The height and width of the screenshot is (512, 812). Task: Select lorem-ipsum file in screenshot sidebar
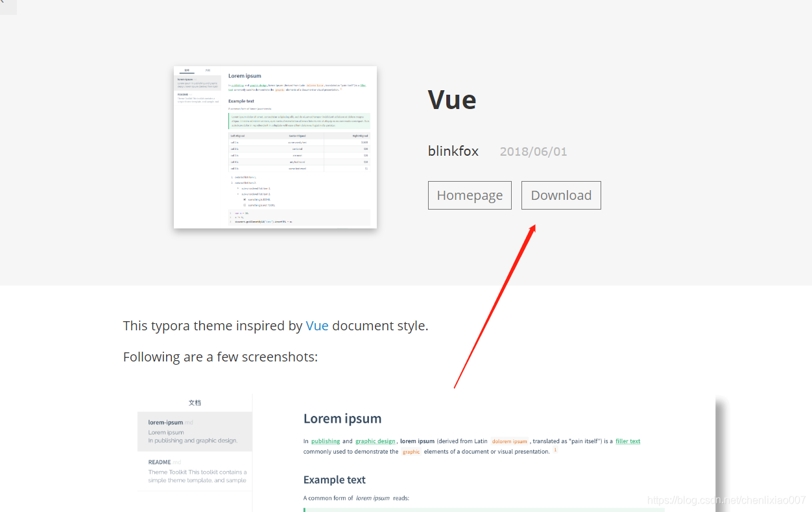[195, 432]
